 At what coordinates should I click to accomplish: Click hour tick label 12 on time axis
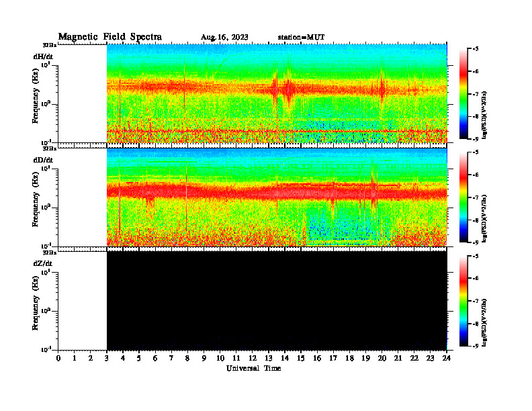click(x=253, y=359)
